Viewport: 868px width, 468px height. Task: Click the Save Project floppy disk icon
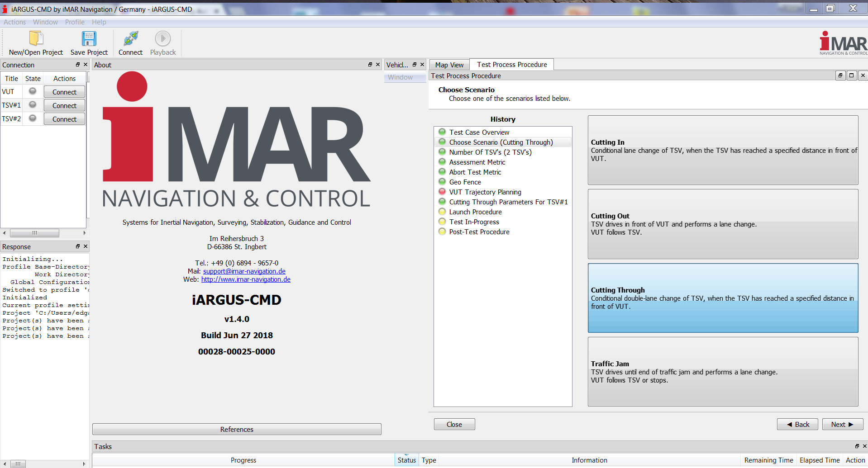click(89, 39)
